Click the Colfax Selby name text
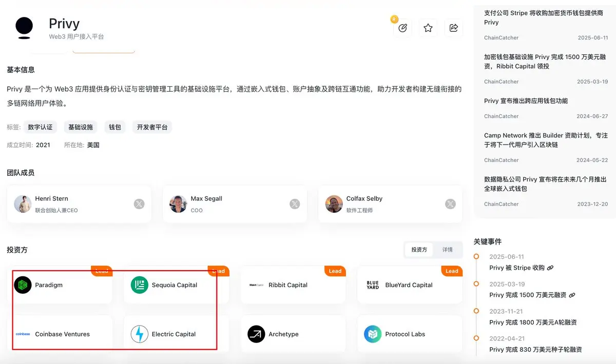The image size is (616, 364). point(364,198)
